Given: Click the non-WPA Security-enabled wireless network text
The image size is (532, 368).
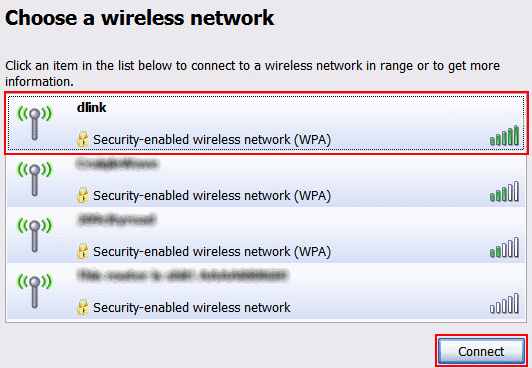Looking at the screenshot, I should pos(192,308).
